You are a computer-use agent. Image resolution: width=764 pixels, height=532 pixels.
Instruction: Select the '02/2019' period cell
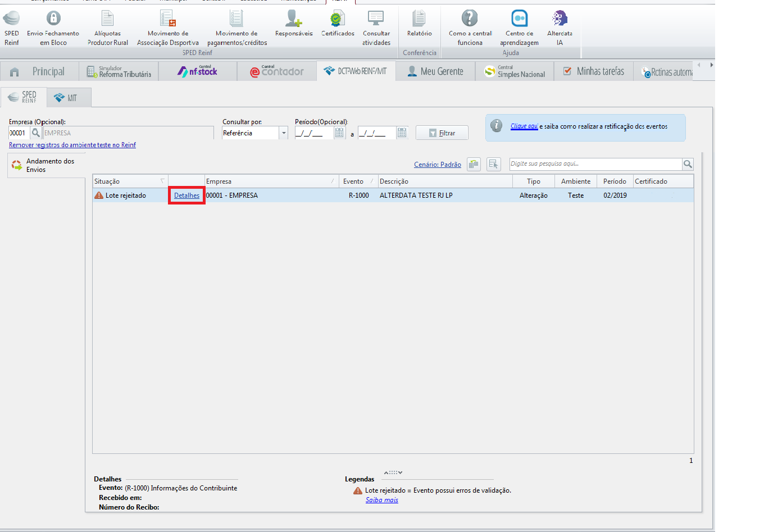pos(615,195)
